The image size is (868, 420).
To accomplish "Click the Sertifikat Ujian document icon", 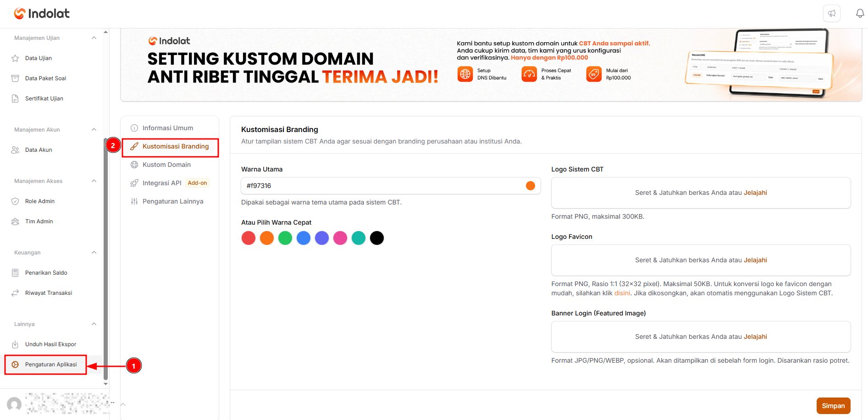I will [15, 99].
